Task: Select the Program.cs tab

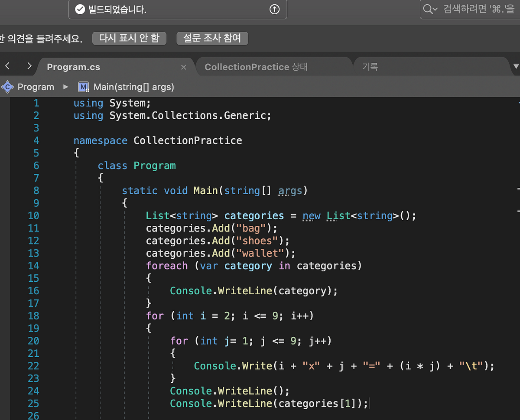Action: click(73, 67)
